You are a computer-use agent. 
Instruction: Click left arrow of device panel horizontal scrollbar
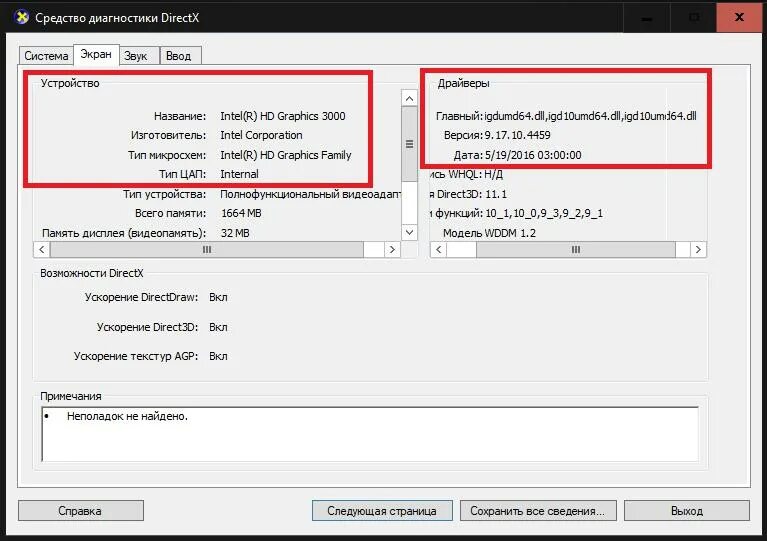tap(42, 249)
